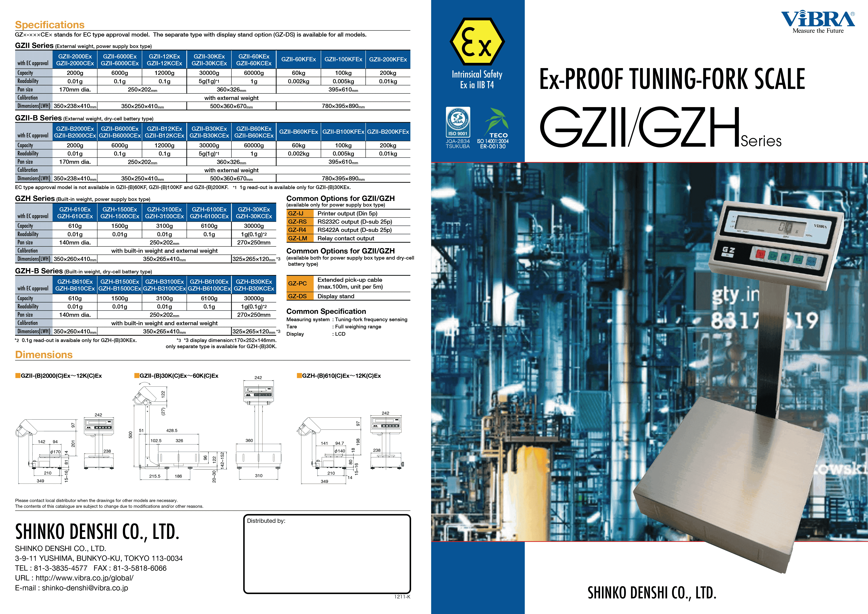Click the Display stand description

[x=336, y=296]
